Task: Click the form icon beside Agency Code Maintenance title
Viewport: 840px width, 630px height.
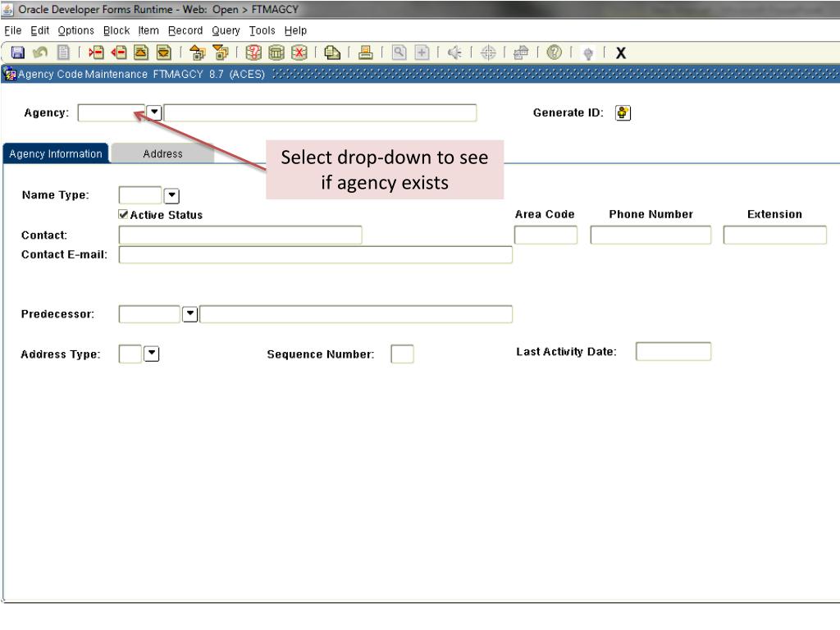Action: [10, 74]
